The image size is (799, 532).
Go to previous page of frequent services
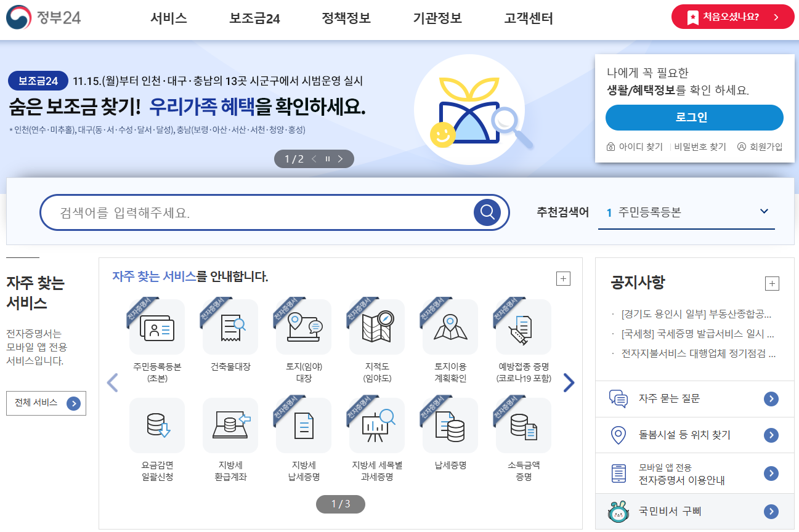pyautogui.click(x=112, y=382)
